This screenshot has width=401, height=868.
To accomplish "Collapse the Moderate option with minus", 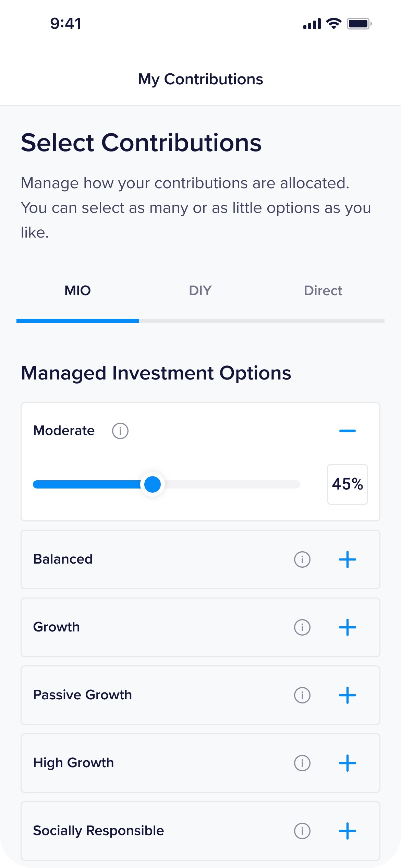I will tap(347, 431).
